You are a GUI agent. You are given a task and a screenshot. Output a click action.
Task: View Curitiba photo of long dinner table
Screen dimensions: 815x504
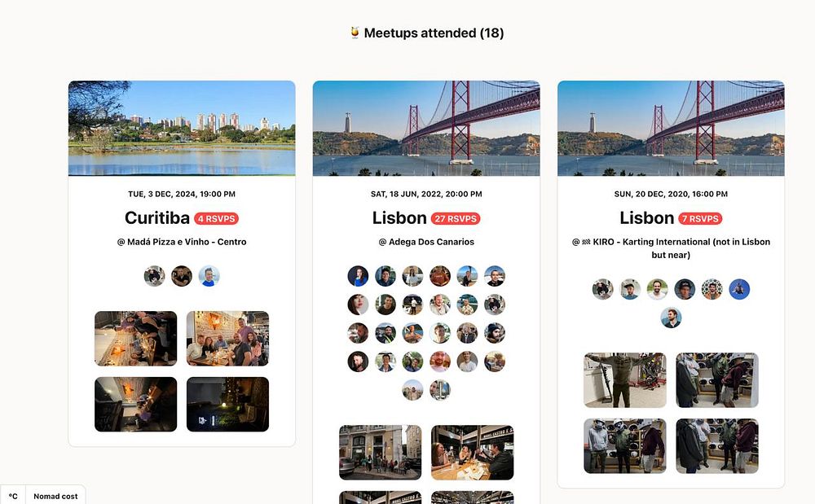click(135, 339)
